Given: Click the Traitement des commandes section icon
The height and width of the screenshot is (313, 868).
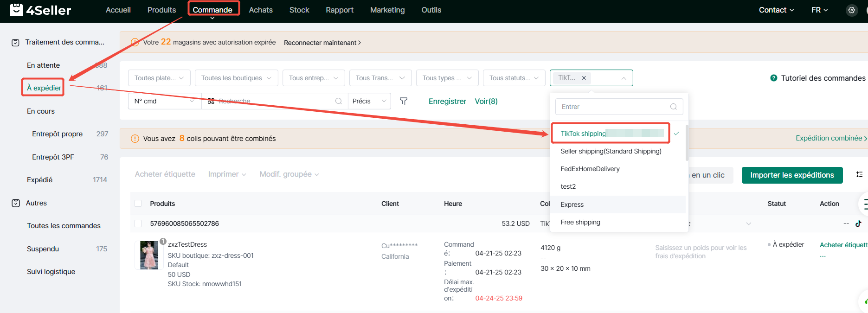Looking at the screenshot, I should tap(15, 43).
